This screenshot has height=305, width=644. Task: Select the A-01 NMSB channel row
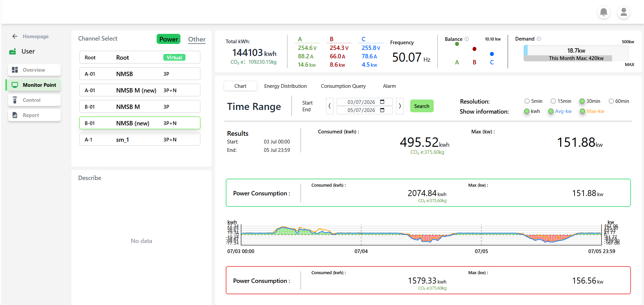tap(140, 74)
